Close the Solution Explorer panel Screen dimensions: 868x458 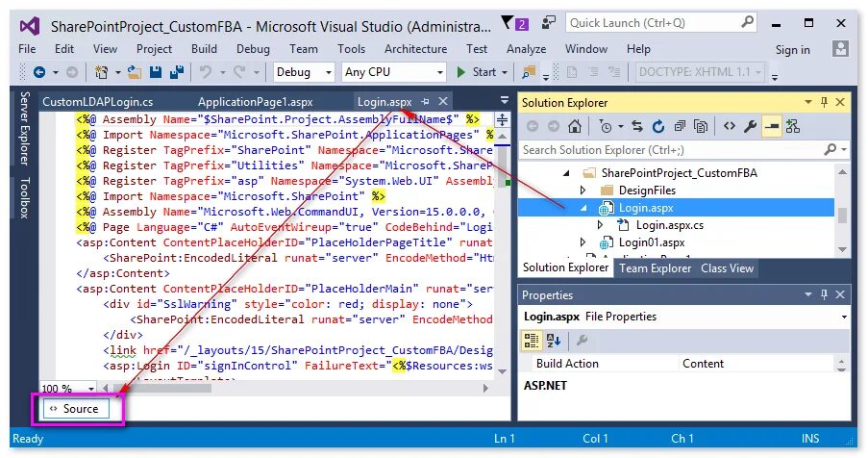tap(840, 102)
